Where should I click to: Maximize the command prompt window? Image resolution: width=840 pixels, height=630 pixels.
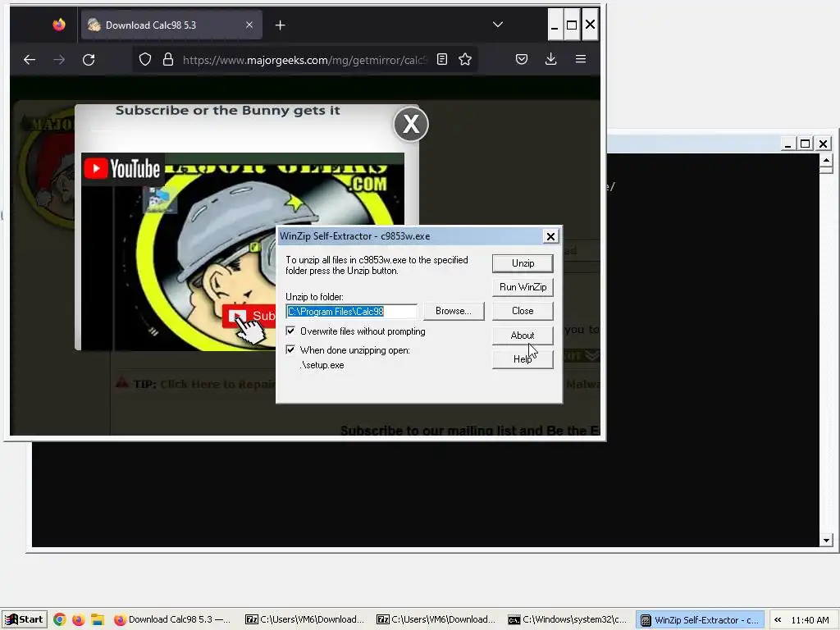(805, 144)
